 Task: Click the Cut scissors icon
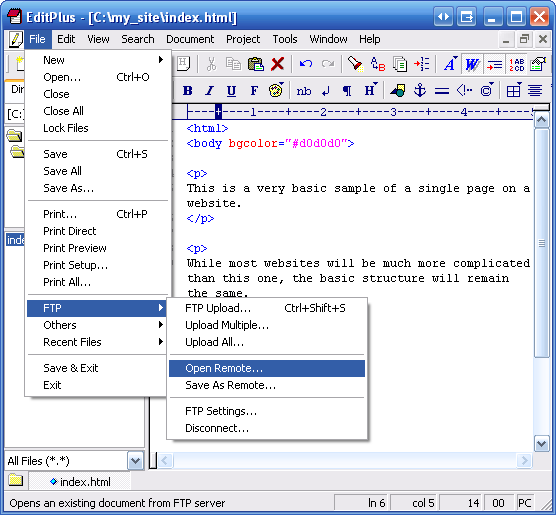click(x=211, y=64)
